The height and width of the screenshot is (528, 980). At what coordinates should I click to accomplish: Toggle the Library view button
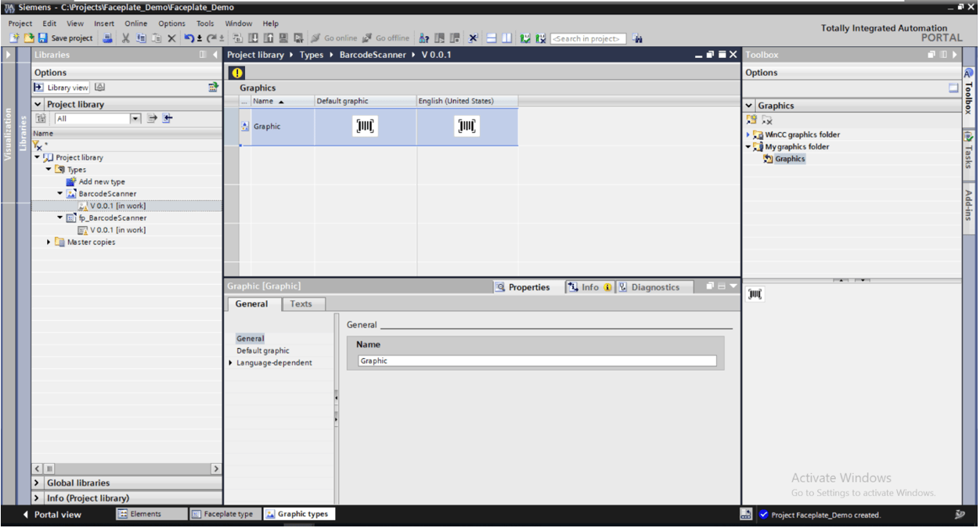[x=61, y=88]
